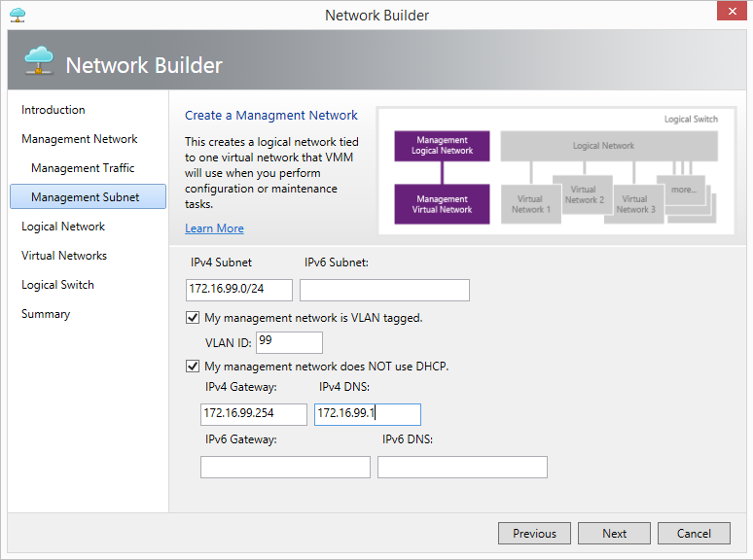
Task: Go to Management Traffic step
Action: [x=83, y=168]
